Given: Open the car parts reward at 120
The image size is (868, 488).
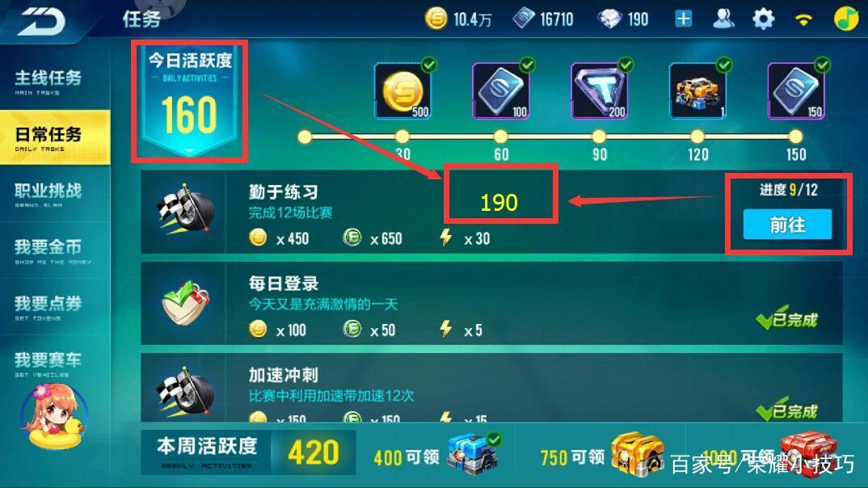Looking at the screenshot, I should pos(697,90).
